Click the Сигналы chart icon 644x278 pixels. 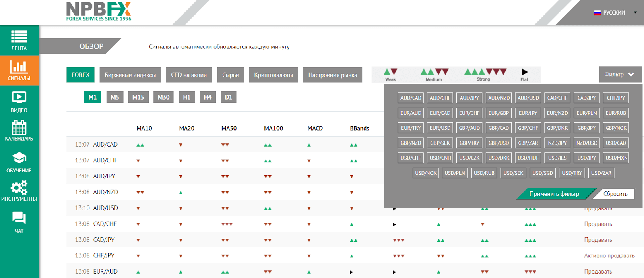pos(19,67)
